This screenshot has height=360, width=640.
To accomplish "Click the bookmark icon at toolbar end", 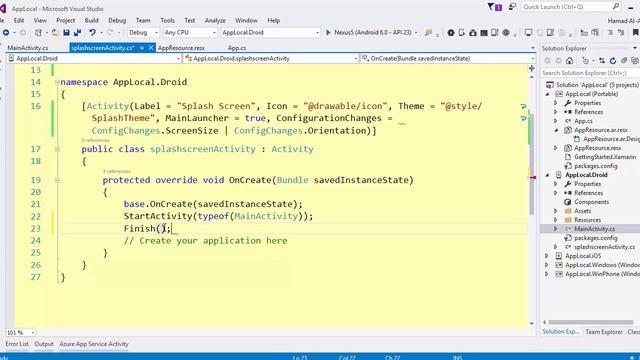I will [636, 32].
